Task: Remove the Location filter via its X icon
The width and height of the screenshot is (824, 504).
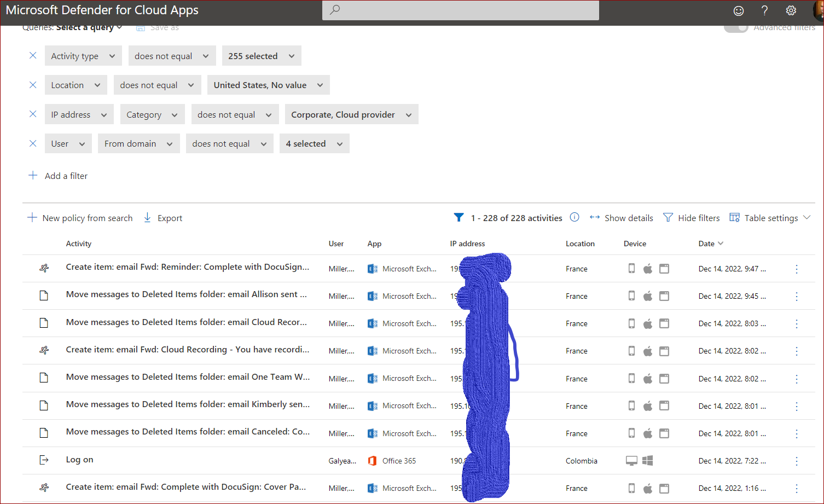Action: (x=32, y=85)
